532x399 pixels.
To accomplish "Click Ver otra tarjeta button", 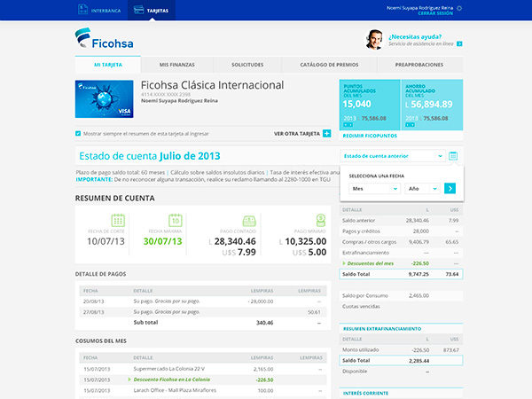I will tap(302, 134).
